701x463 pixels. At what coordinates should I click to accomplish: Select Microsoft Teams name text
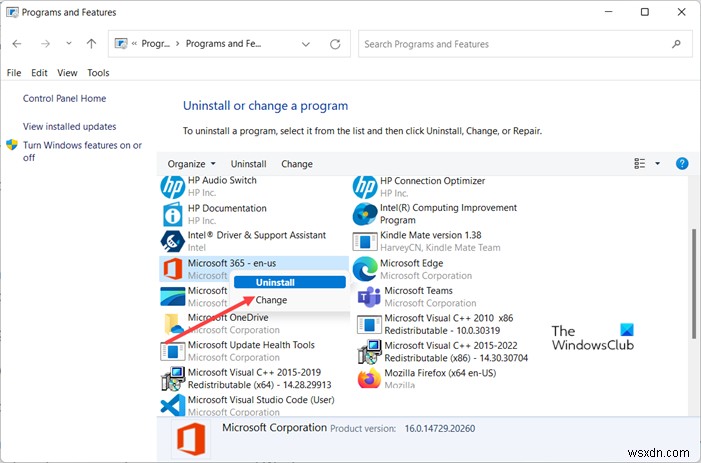tap(419, 290)
